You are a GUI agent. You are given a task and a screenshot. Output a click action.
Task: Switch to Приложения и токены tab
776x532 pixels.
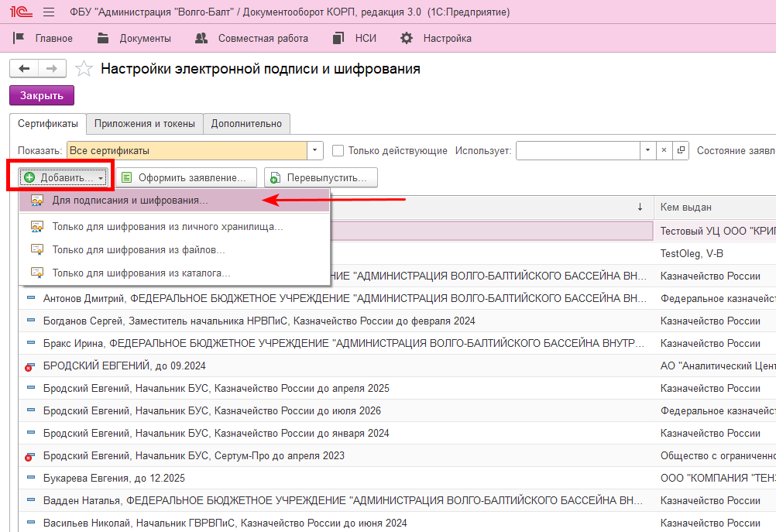click(x=144, y=123)
